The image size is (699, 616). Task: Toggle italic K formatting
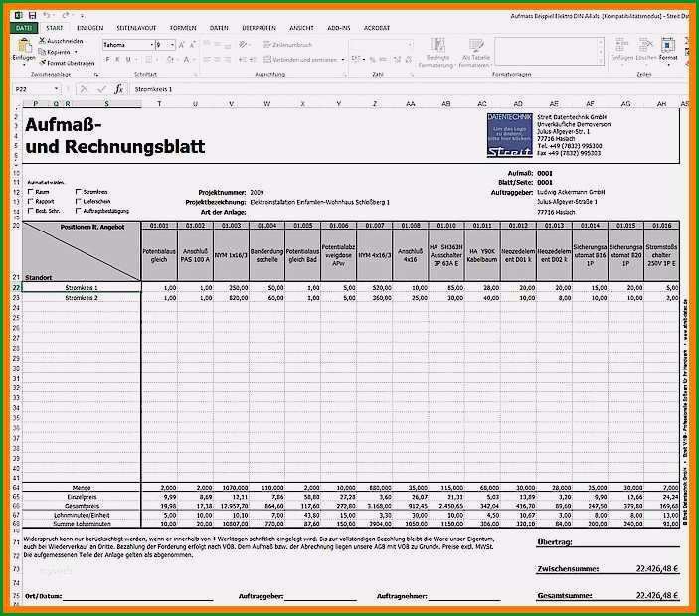pos(117,60)
